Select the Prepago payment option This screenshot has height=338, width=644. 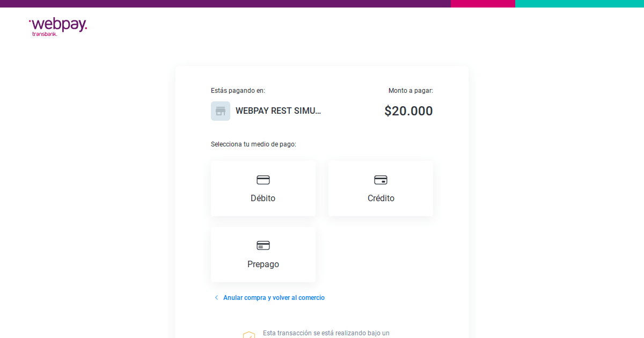coord(263,254)
